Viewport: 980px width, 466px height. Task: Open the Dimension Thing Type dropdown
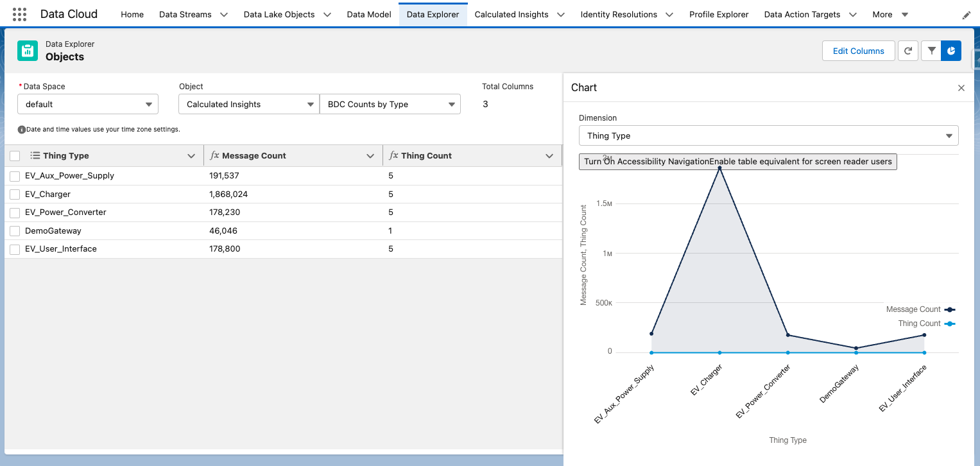pos(768,135)
